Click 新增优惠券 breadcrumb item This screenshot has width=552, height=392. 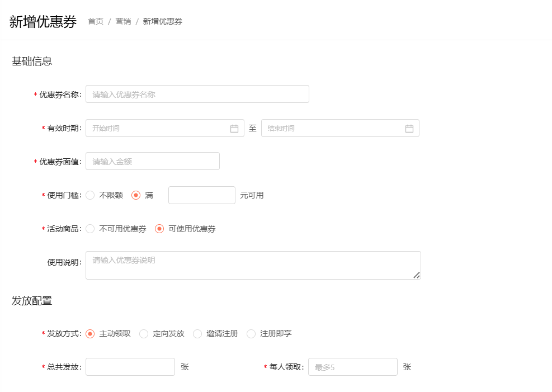[163, 21]
